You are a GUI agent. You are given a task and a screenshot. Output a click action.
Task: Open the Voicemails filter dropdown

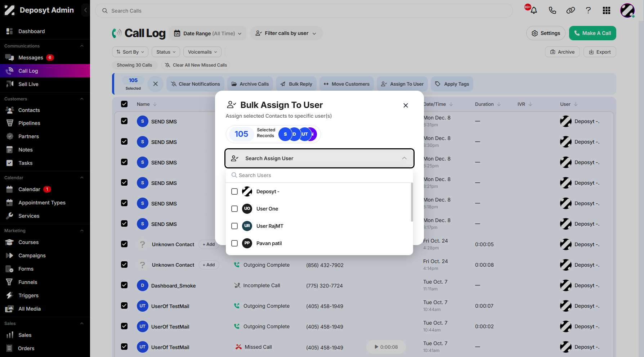[202, 52]
